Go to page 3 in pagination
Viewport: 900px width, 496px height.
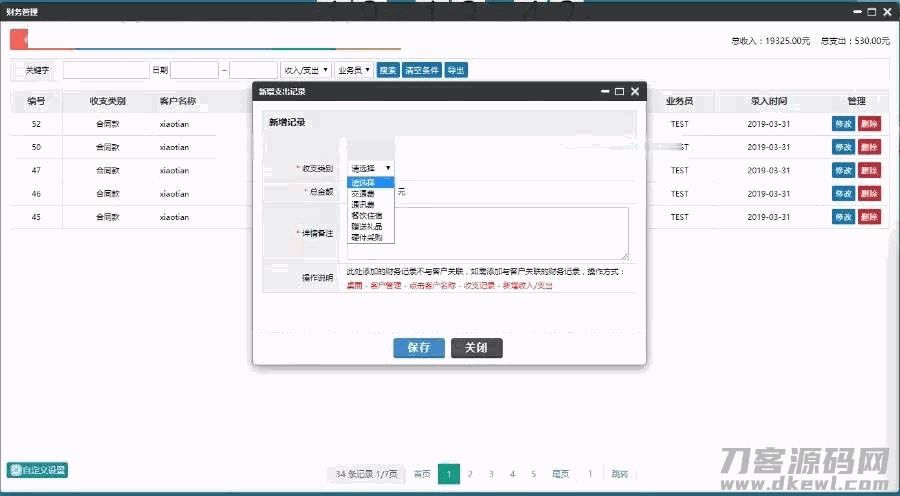click(x=491, y=474)
